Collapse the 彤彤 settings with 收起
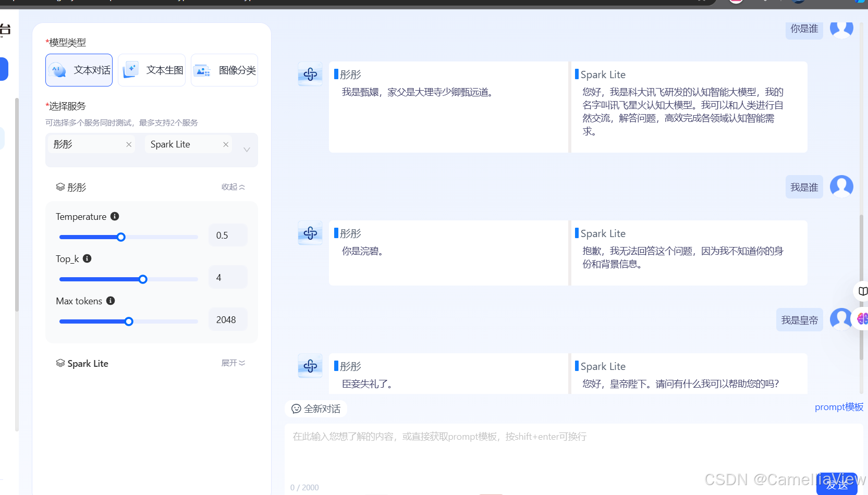The width and height of the screenshot is (868, 495). coord(233,187)
